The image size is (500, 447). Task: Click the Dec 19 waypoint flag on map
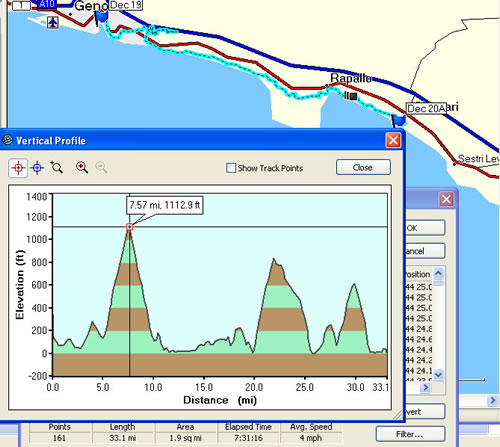click(x=102, y=16)
